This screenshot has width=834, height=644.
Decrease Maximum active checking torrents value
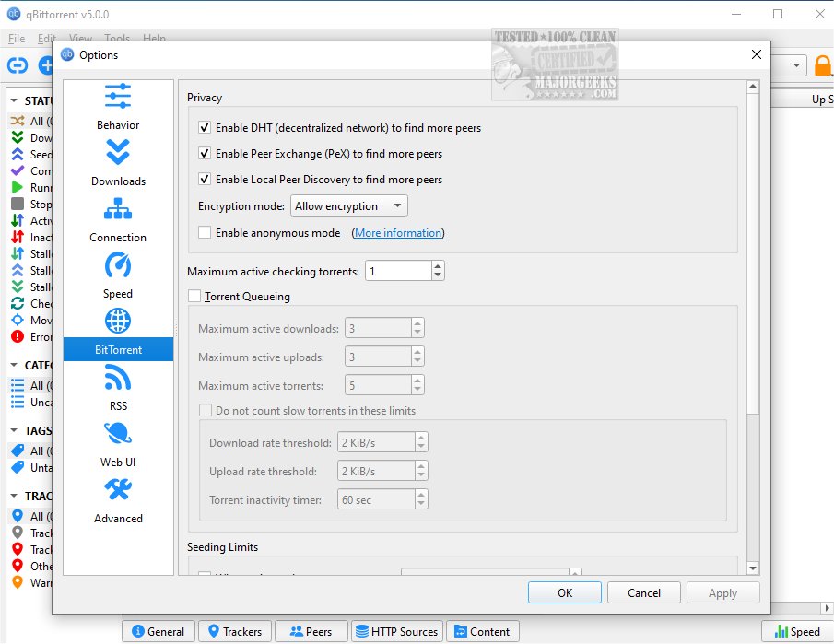click(438, 275)
